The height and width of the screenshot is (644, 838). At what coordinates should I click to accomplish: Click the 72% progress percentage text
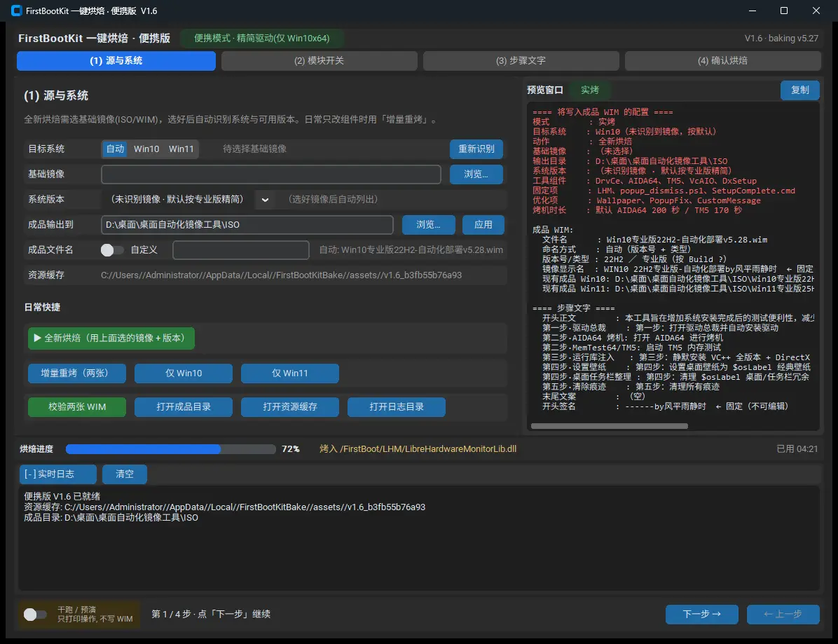pos(291,449)
